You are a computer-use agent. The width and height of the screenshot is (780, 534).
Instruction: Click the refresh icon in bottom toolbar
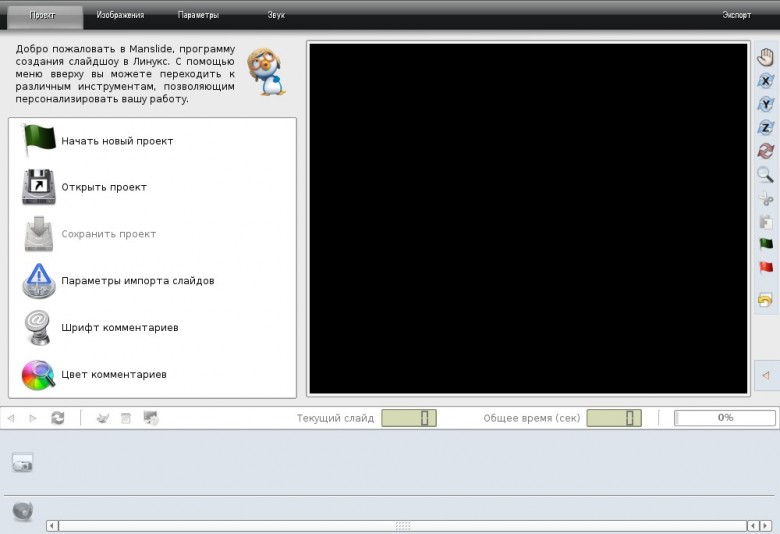58,418
